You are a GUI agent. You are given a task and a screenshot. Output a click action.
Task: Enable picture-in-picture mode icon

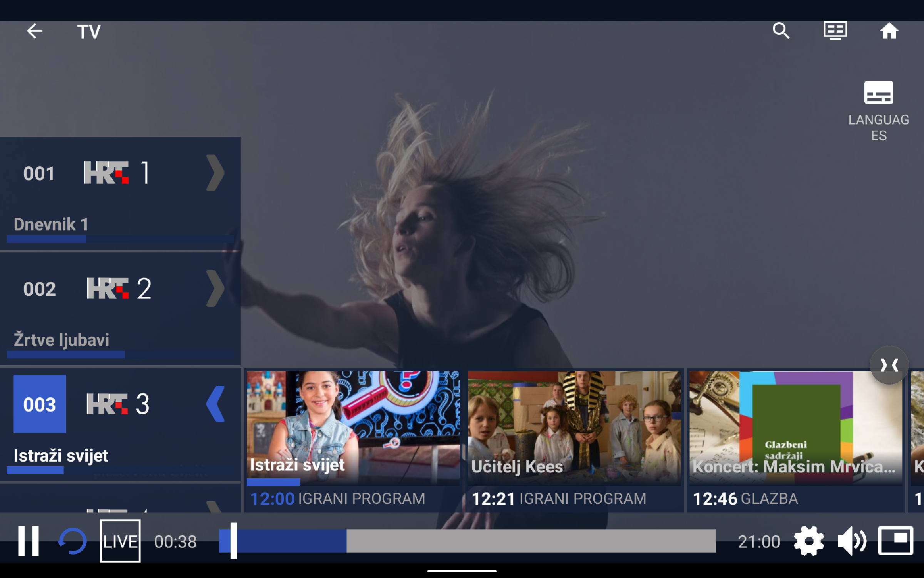click(x=896, y=541)
